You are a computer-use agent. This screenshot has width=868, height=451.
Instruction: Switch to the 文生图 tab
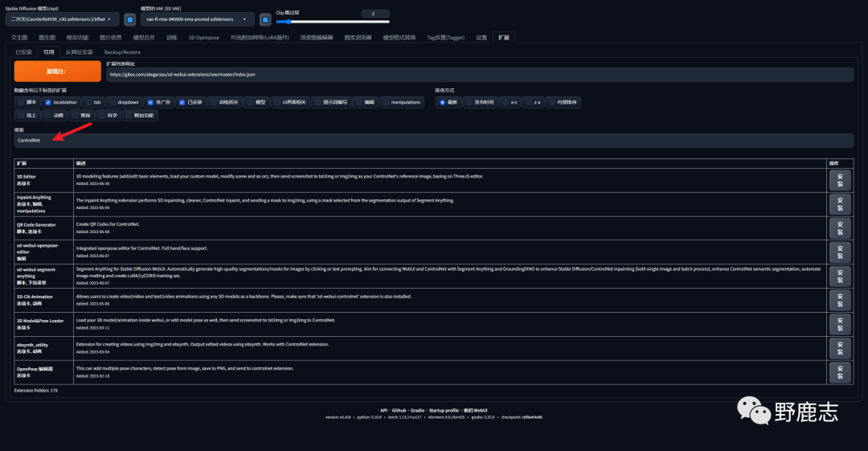19,38
